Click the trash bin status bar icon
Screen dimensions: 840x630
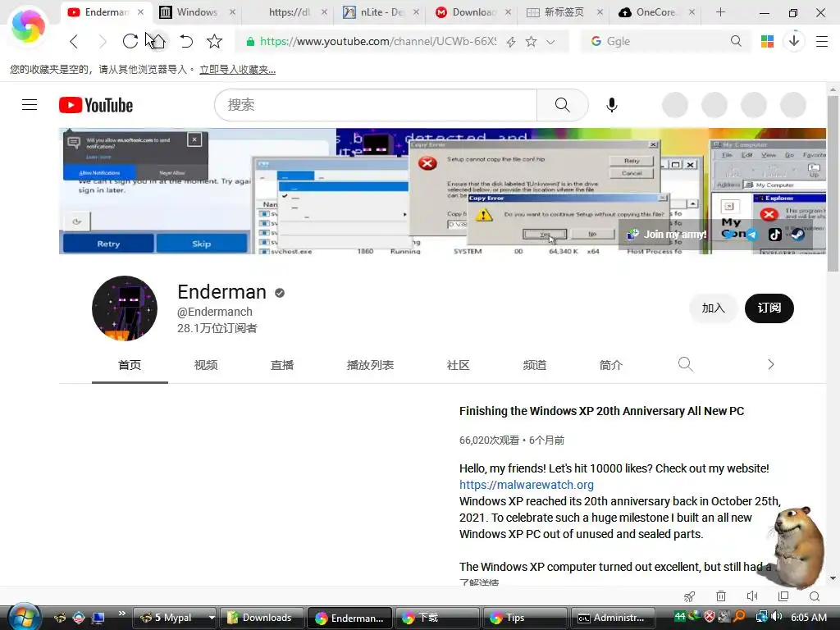point(721,596)
